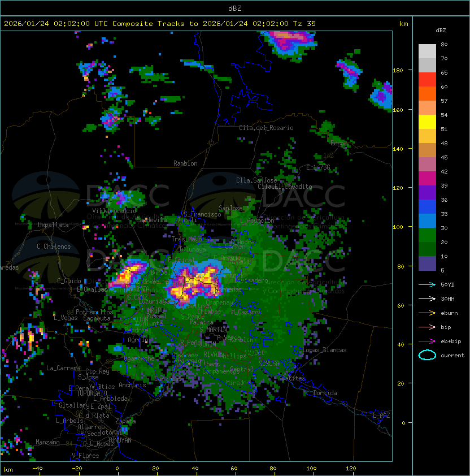Click the Uspallata map label
470x476 pixels.
[53, 225]
